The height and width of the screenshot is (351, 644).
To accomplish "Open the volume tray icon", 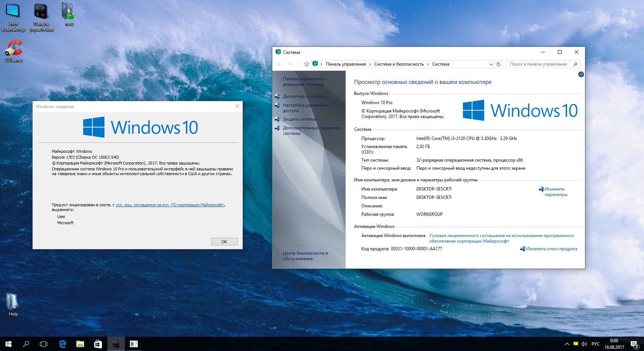I will click(x=584, y=344).
